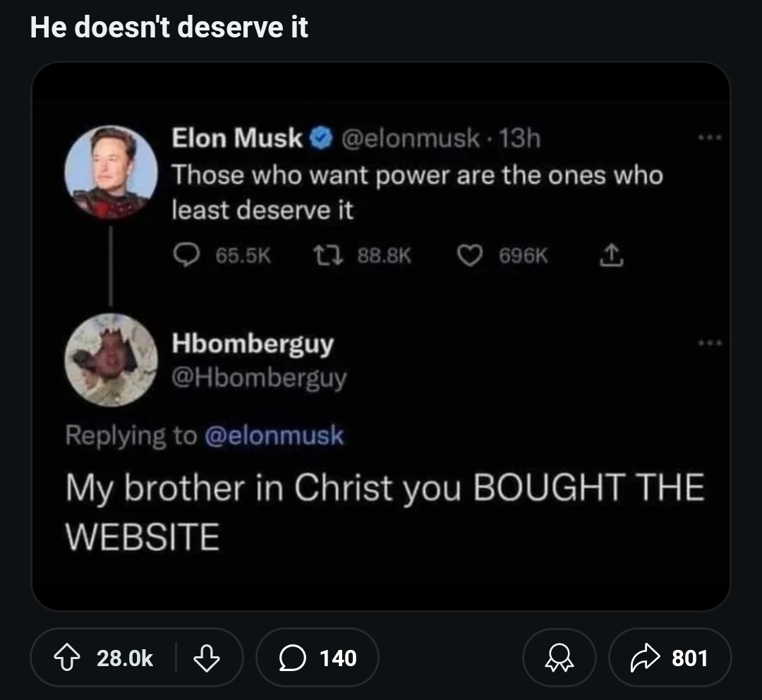Open Elon Musk tweet options menu
Viewport: 762px width, 700px height.
710,138
